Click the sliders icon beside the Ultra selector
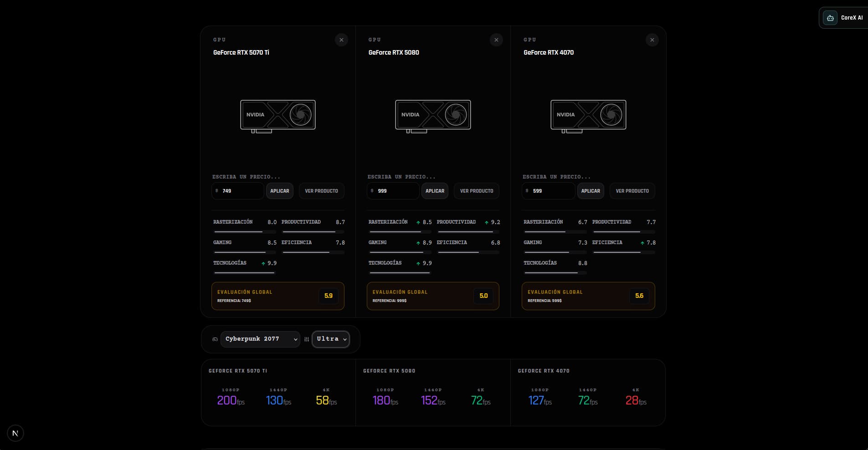The image size is (868, 450). point(307,339)
